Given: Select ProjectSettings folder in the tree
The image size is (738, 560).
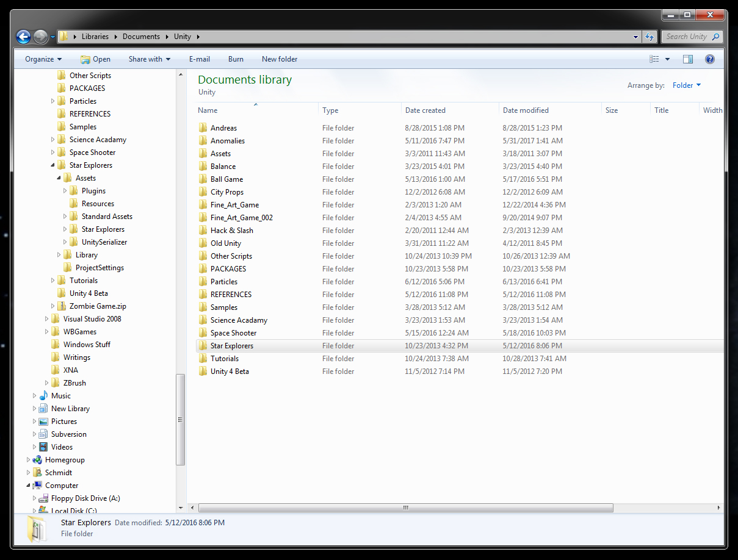Looking at the screenshot, I should (x=94, y=268).
